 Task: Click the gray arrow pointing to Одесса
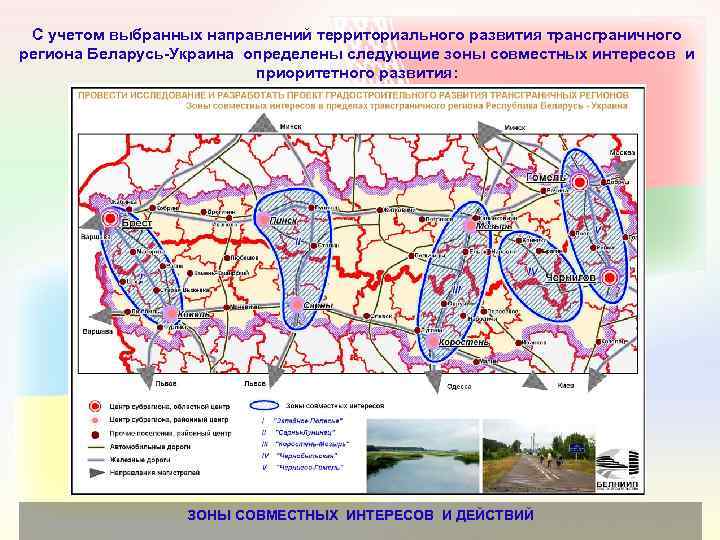(x=433, y=379)
